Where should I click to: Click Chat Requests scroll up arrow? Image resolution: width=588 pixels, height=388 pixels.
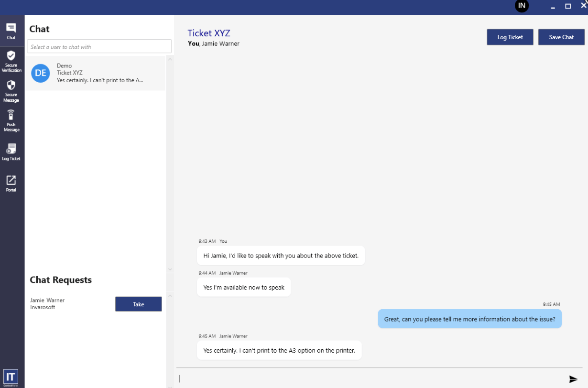pos(170,296)
